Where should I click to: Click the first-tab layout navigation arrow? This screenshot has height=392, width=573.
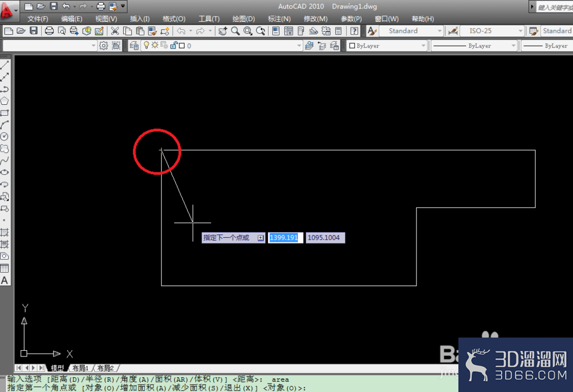[x=19, y=368]
